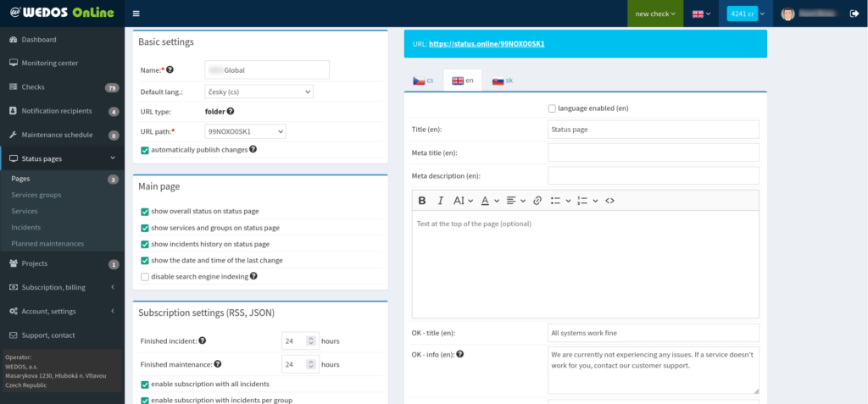Screen dimensions: 868x404
Task: Open the Default lang. dropdown
Action: [259, 91]
